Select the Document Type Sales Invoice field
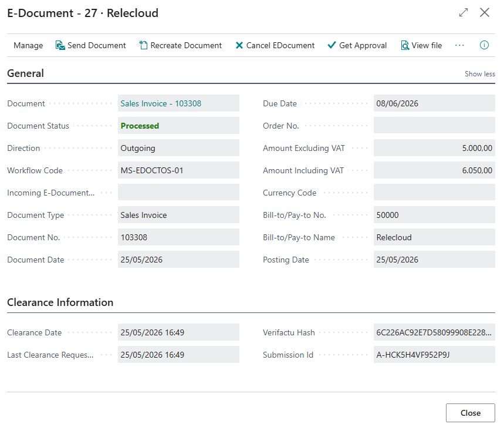This screenshot has height=434, width=504. [178, 214]
